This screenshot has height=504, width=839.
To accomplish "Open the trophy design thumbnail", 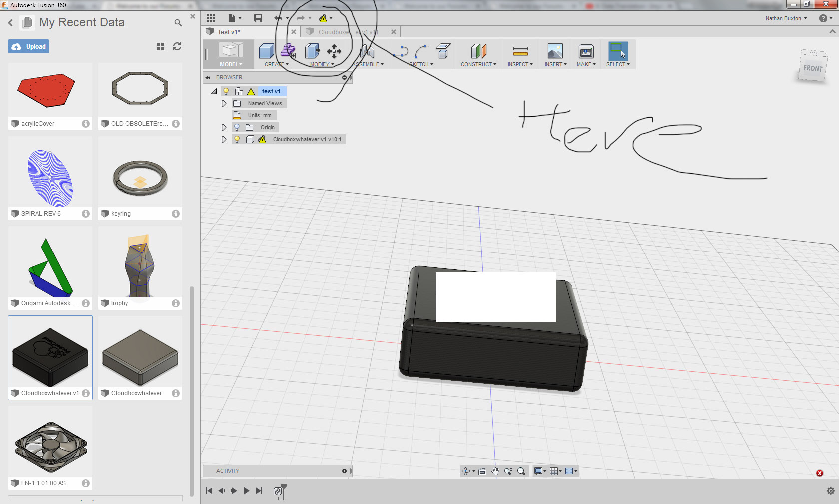I will point(140,264).
